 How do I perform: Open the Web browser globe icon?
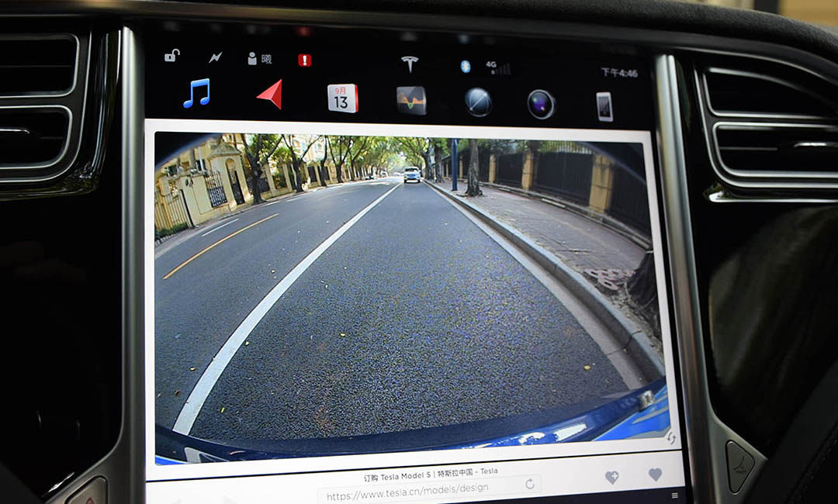click(478, 102)
